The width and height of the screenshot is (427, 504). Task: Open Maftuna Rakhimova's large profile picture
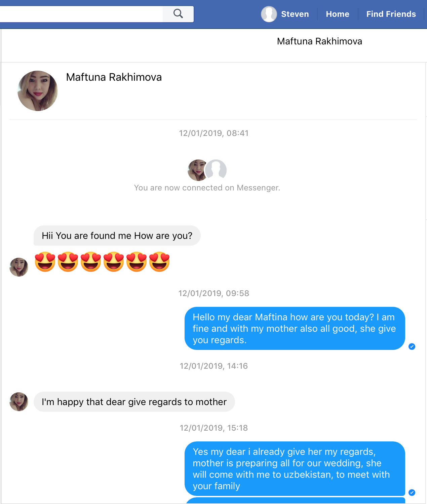38,91
